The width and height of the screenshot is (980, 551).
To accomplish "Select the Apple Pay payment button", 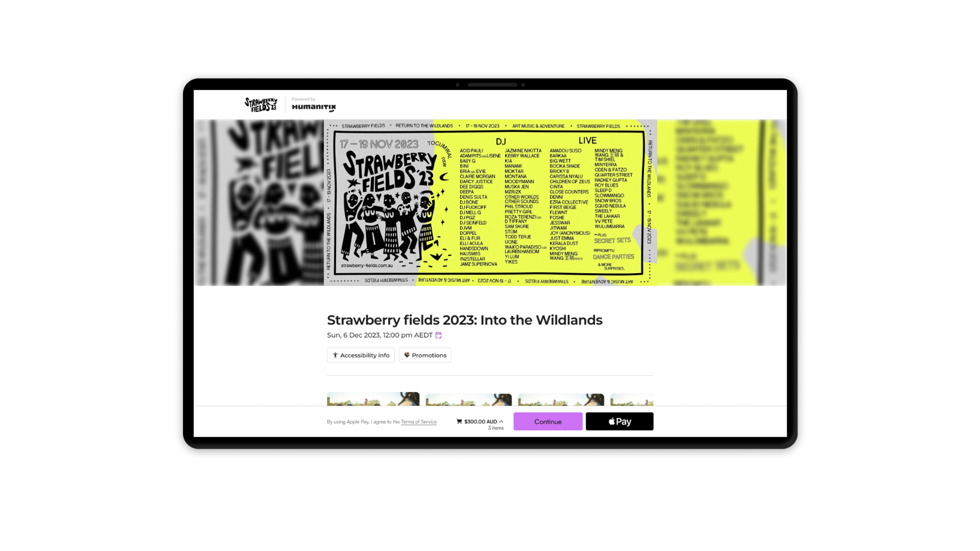I will pyautogui.click(x=619, y=421).
